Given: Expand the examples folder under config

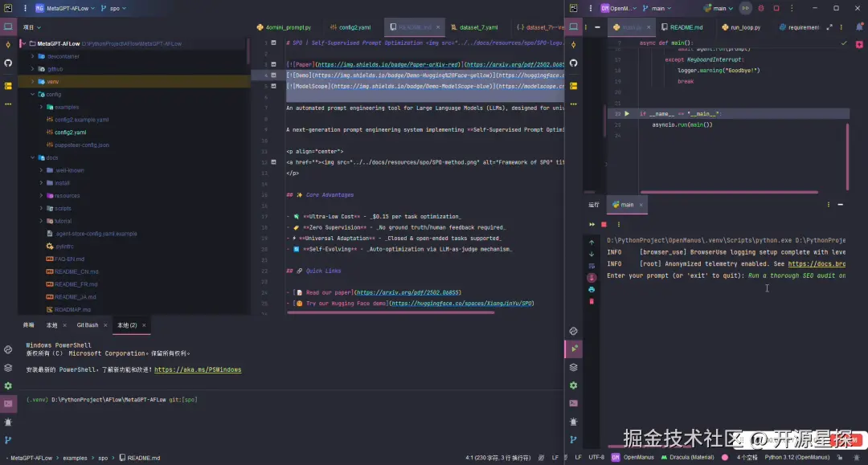Looking at the screenshot, I should tap(42, 108).
